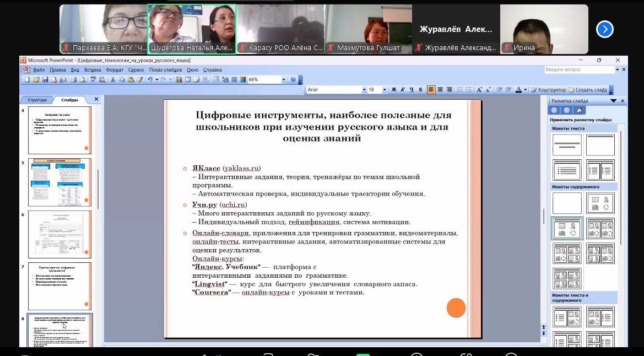Screen dimensions: 644x356
Task: Toggle bold formatting (Ж)
Action: (x=394, y=90)
